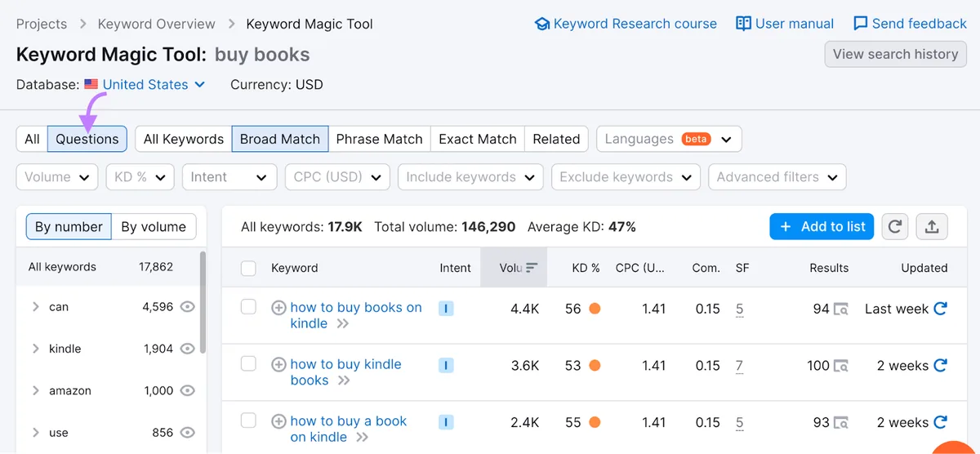Viewport: 980px width, 454px height.
Task: Open keyword link how to buy books on kindle
Action: pos(356,315)
